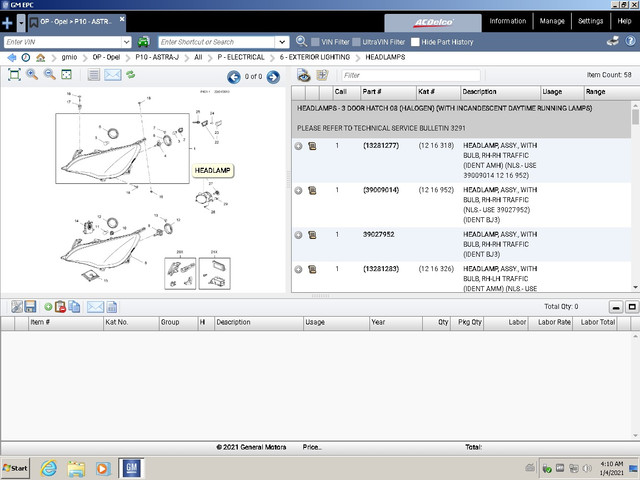
Task: Close the OP - Opel > P10 - ASTR tab
Action: click(122, 19)
